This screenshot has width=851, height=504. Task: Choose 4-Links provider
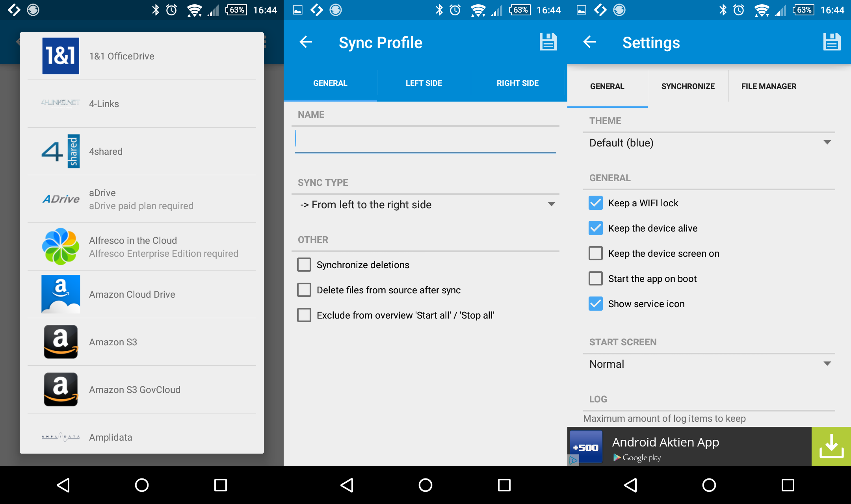tap(142, 104)
